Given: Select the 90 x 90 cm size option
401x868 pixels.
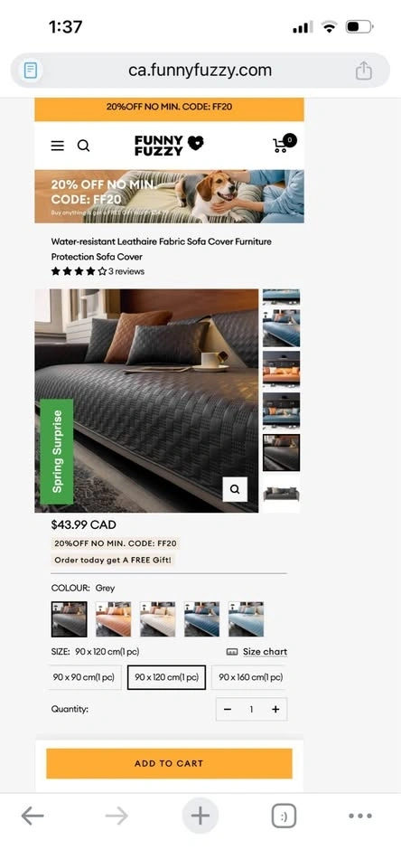Looking at the screenshot, I should 83,677.
